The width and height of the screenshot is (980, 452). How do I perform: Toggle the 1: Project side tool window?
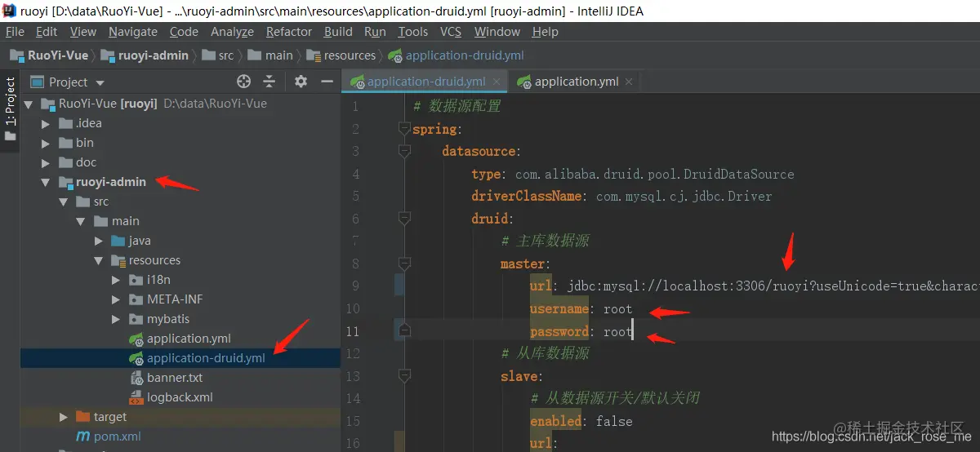pyautogui.click(x=10, y=108)
